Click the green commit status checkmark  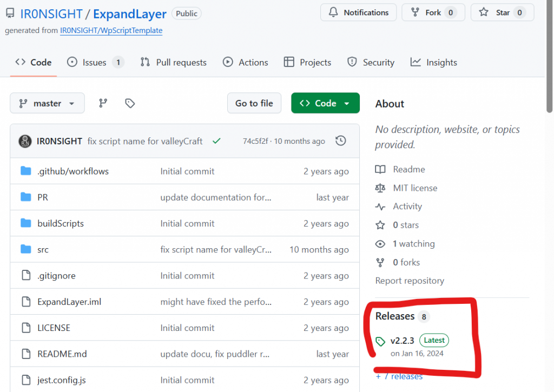click(x=216, y=141)
